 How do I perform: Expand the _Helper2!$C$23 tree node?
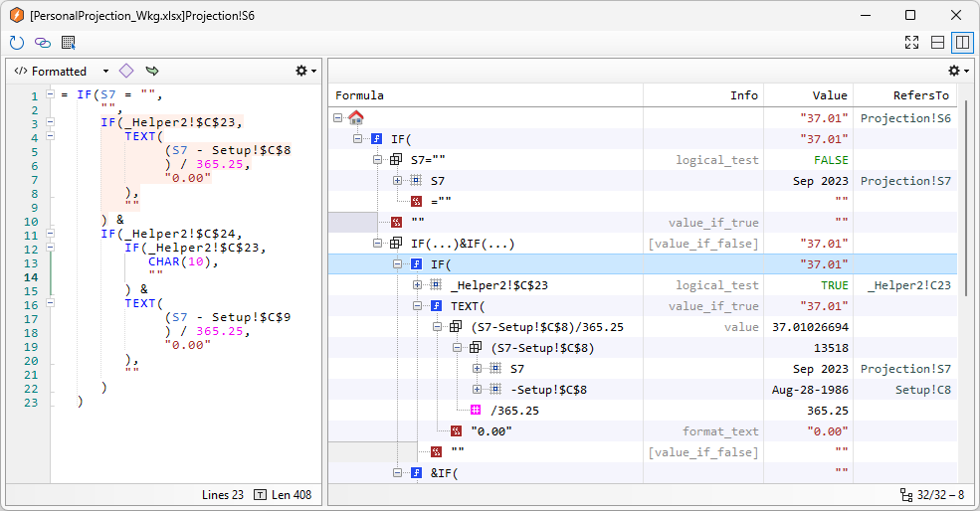point(418,285)
